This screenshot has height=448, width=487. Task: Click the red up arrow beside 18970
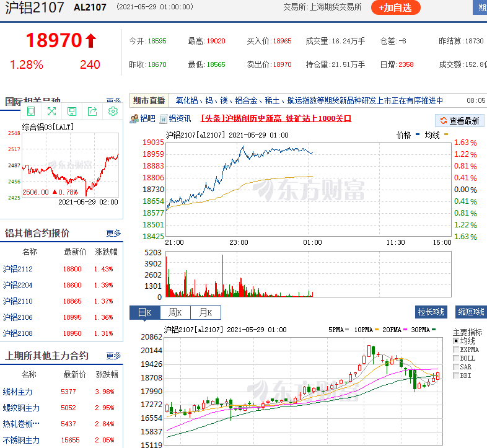pyautogui.click(x=90, y=41)
